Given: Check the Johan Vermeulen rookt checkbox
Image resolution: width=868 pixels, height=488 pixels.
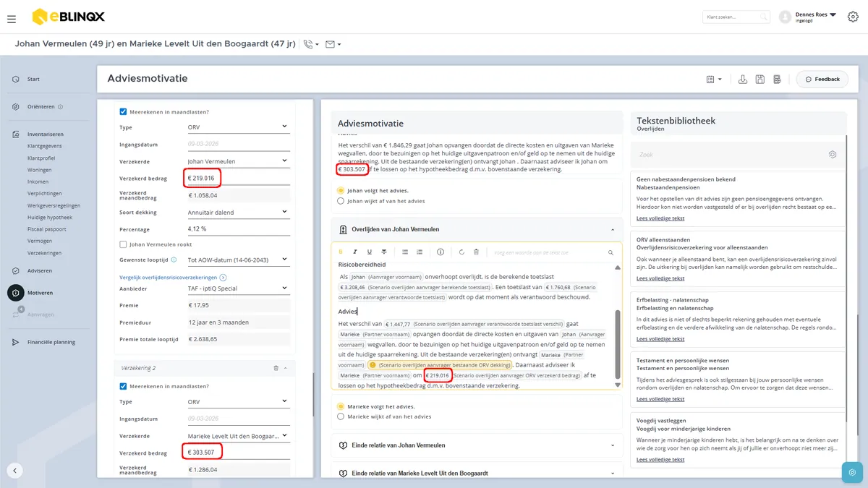Looking at the screenshot, I should coord(123,244).
